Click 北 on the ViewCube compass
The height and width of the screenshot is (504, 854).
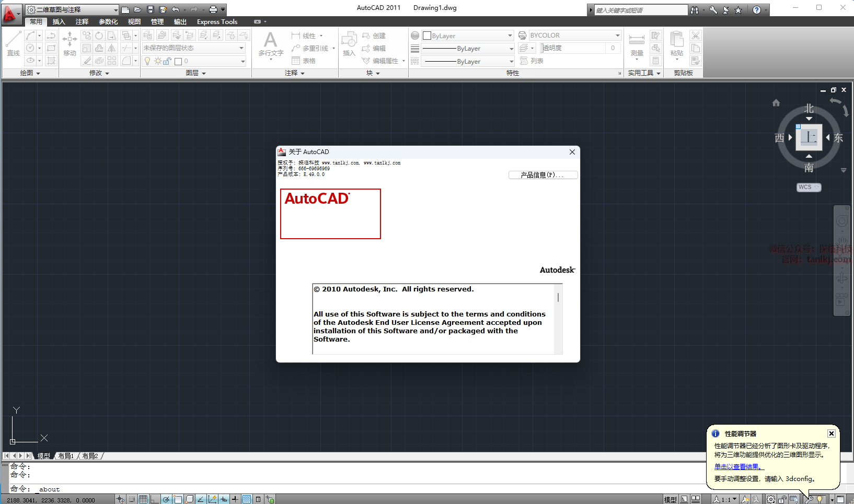pos(809,109)
